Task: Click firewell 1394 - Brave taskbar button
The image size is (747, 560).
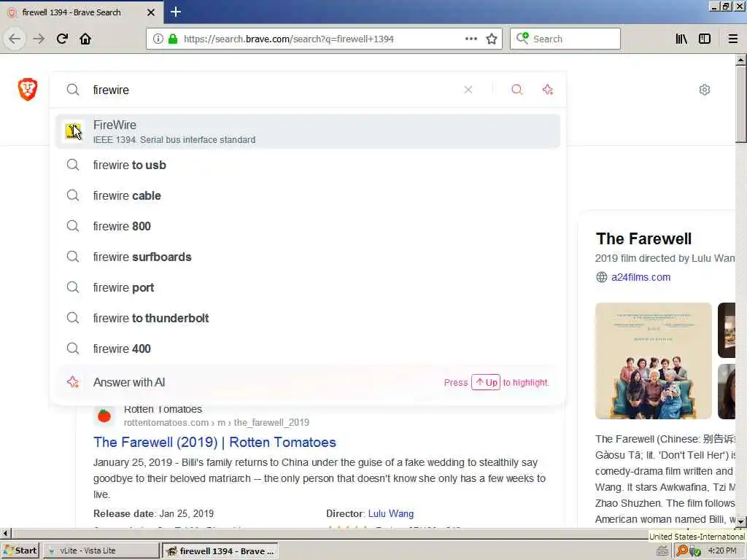Action: [220, 551]
